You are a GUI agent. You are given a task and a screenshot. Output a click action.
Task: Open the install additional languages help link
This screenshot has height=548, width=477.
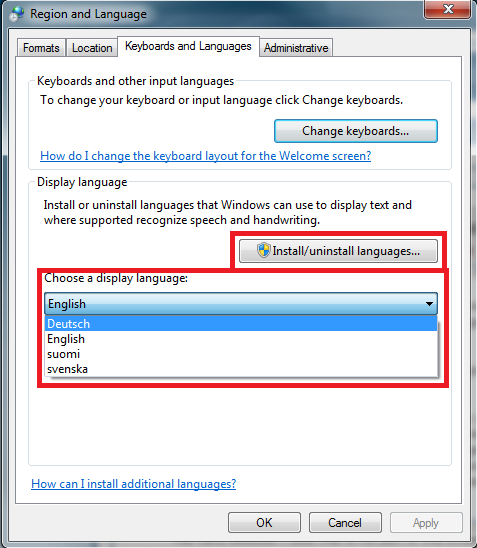click(133, 484)
